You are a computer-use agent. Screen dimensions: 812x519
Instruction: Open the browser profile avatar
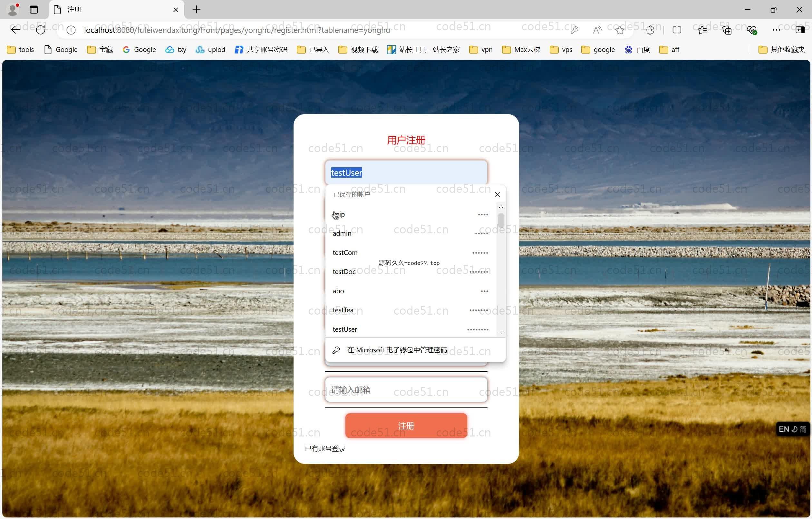[13, 9]
